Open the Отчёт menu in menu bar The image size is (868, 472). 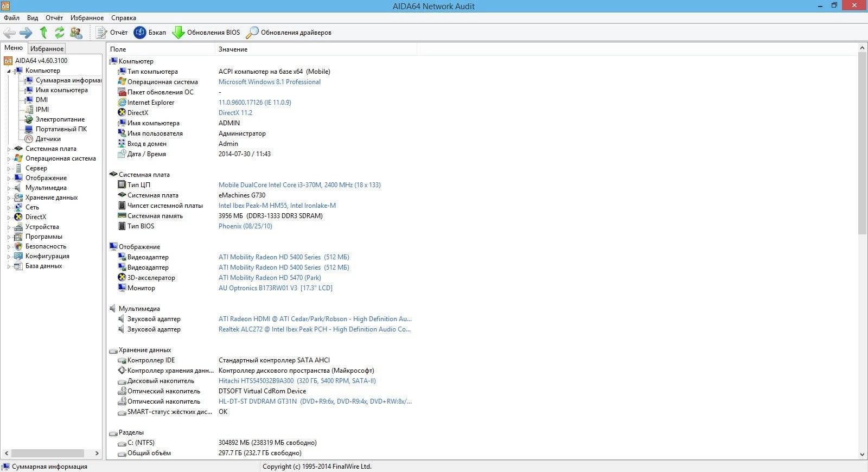point(54,18)
